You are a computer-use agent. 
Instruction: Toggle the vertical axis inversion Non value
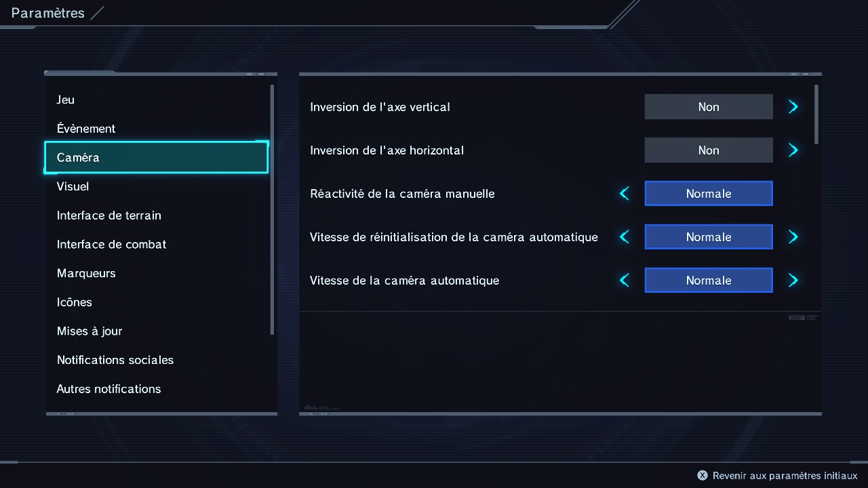pyautogui.click(x=709, y=107)
